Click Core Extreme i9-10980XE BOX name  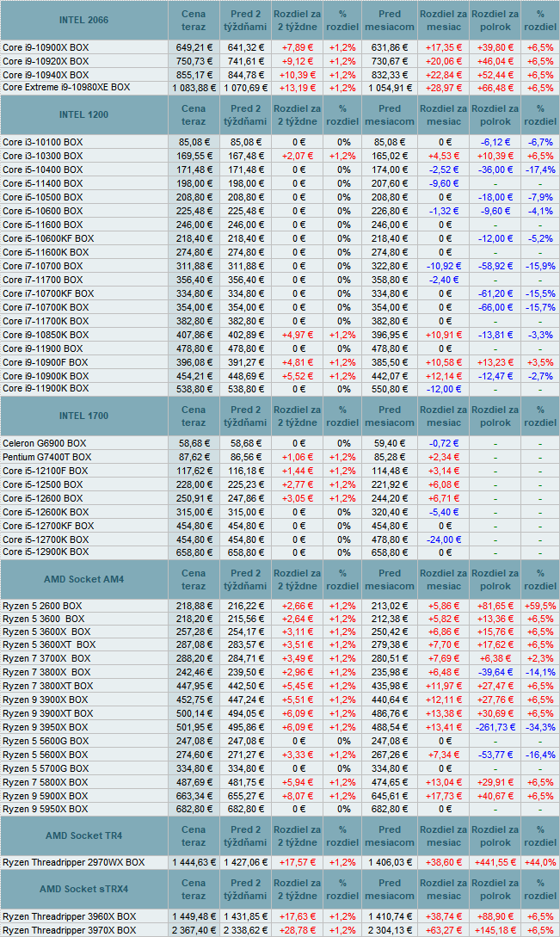tap(66, 87)
